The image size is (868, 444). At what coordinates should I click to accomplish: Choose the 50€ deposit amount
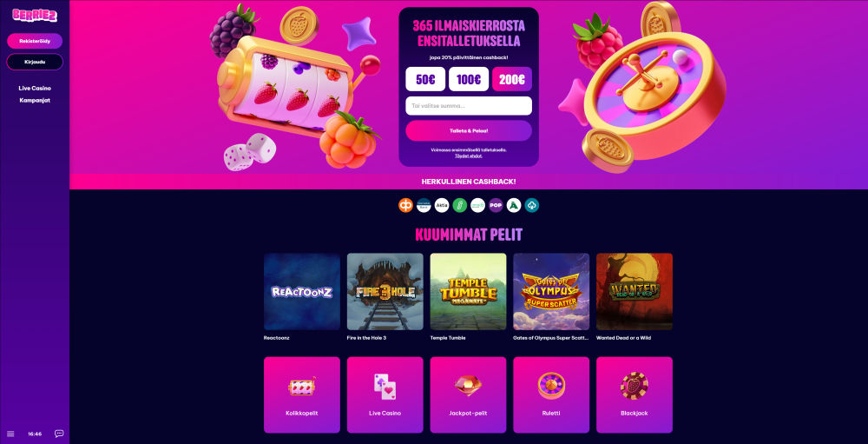coord(425,79)
